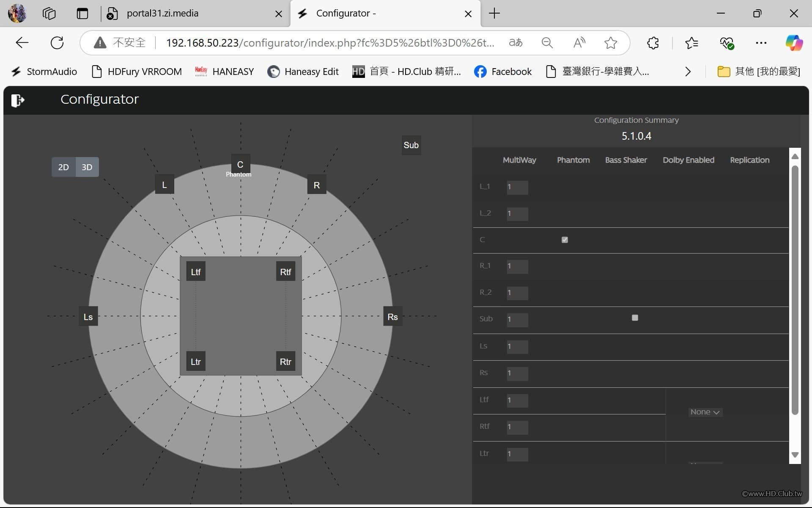Enable Bass Shaker for Sub
This screenshot has height=508, width=812.
[634, 317]
